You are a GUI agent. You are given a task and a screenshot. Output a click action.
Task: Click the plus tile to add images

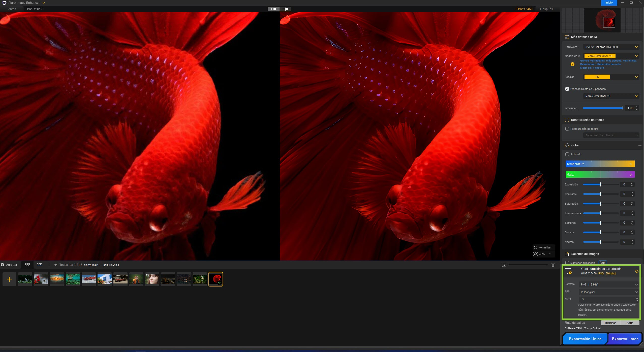click(9, 279)
